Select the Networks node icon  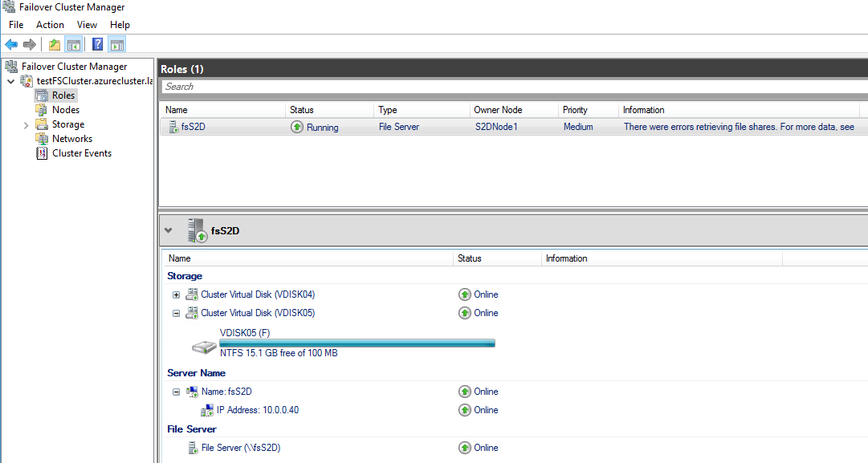[x=42, y=139]
